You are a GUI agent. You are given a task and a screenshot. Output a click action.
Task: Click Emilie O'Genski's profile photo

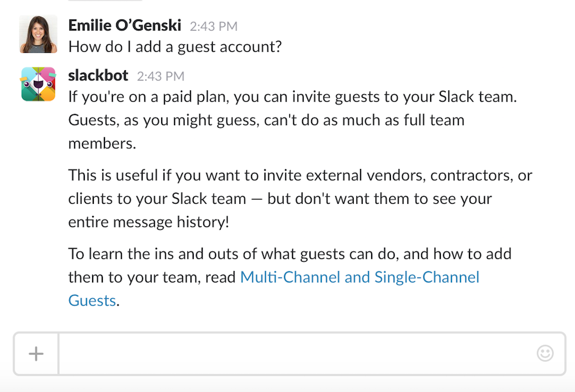tap(38, 34)
